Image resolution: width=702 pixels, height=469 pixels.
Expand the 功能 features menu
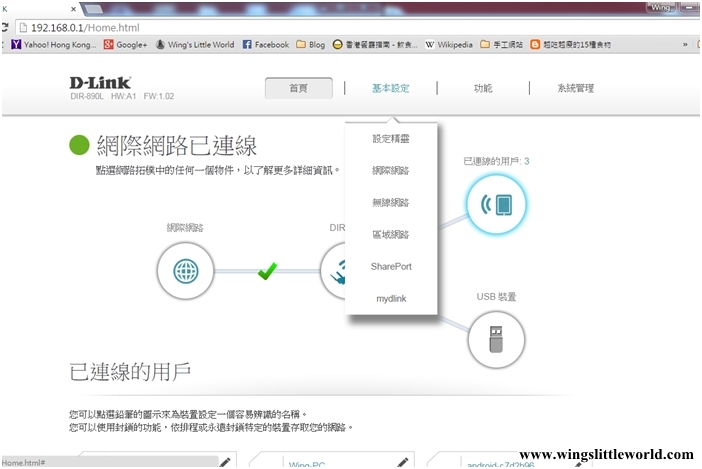pos(483,88)
